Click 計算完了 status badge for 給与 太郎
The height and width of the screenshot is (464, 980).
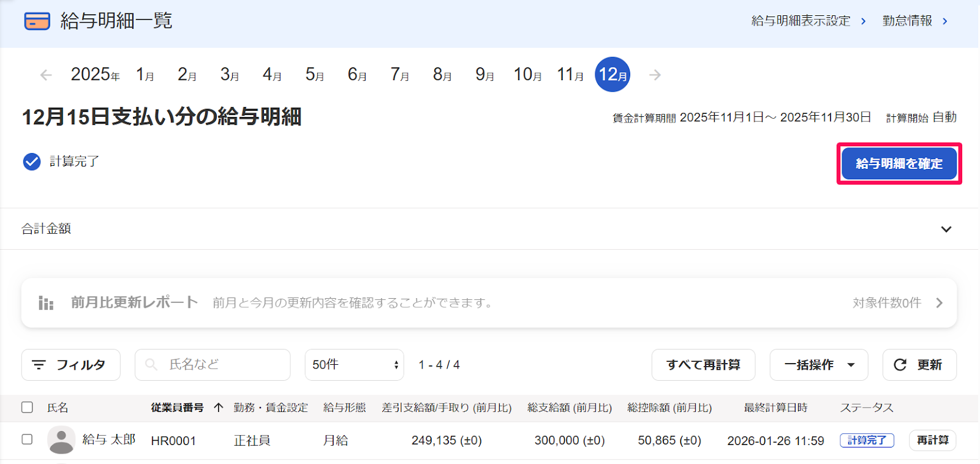click(x=867, y=440)
